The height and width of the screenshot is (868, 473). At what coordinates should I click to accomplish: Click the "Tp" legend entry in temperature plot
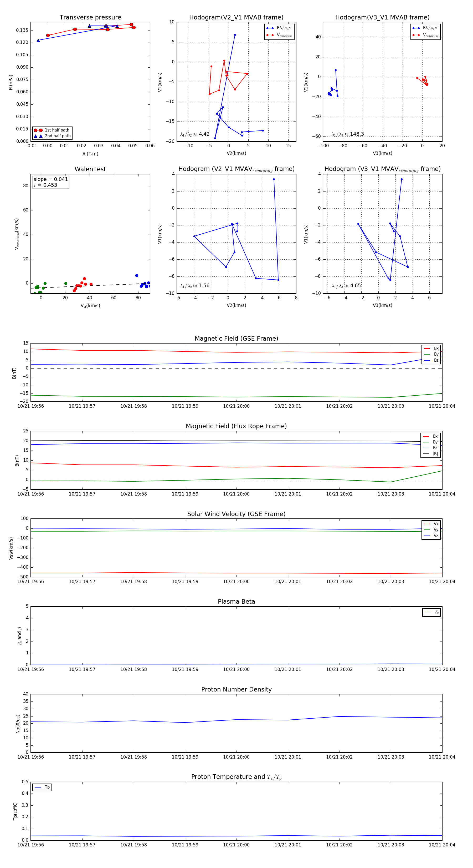42,788
